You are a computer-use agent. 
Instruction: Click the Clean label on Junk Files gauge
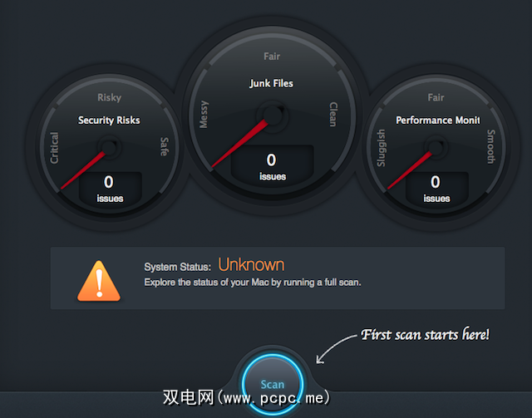(x=333, y=114)
